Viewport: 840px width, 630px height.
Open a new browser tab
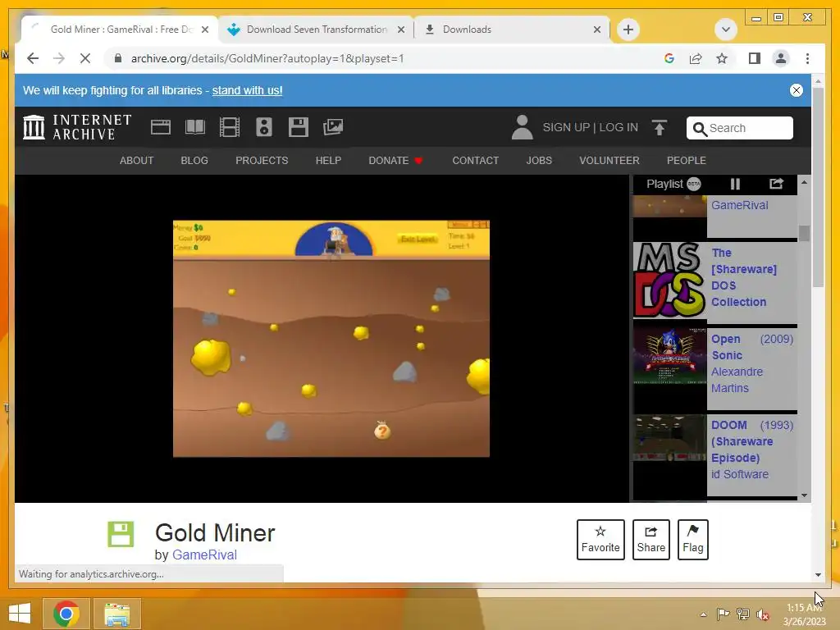tap(628, 30)
